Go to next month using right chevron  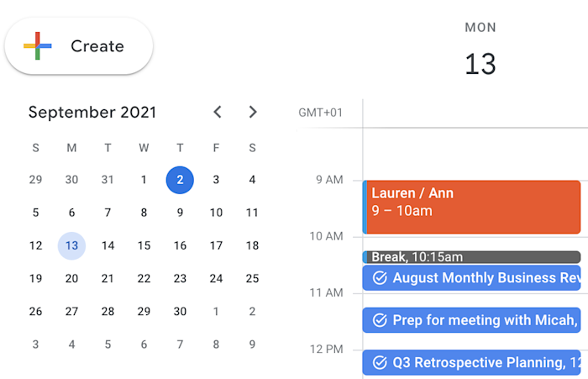253,112
